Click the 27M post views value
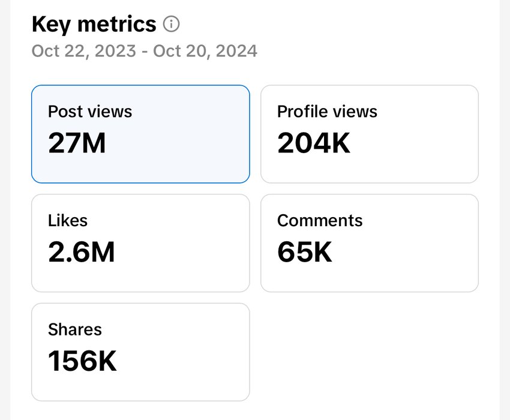The width and height of the screenshot is (510, 420). pyautogui.click(x=77, y=144)
